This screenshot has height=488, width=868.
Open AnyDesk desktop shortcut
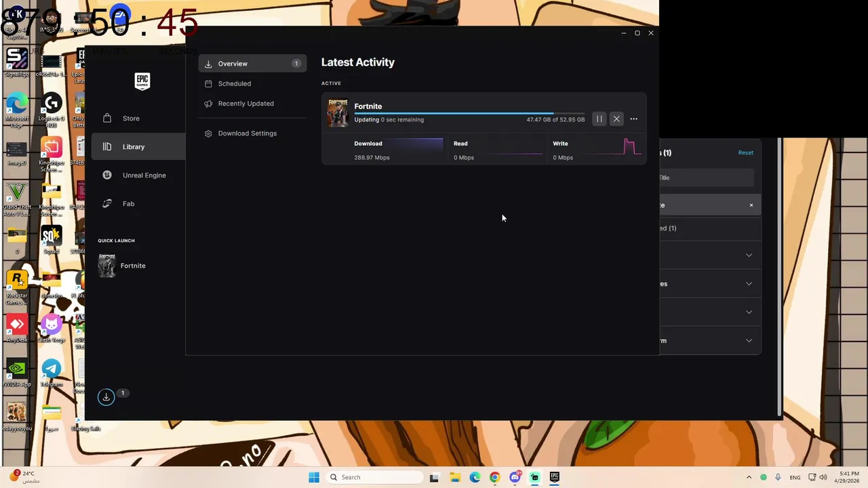[16, 327]
